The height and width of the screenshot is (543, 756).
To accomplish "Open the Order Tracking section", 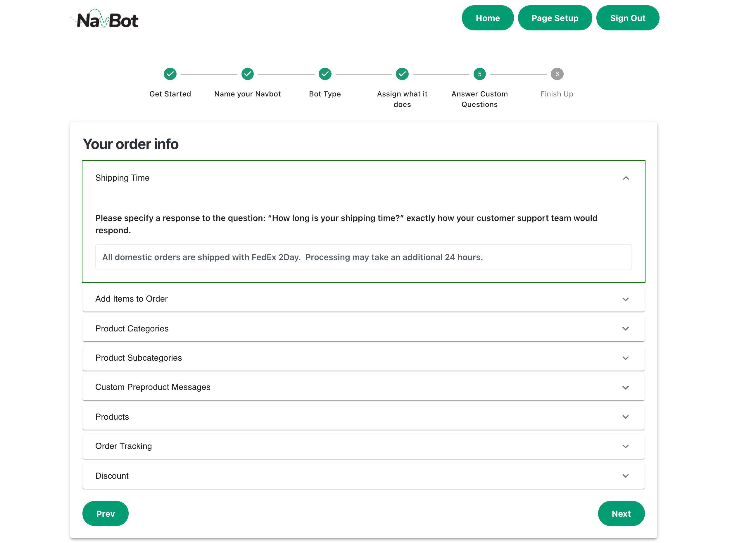I will [625, 446].
